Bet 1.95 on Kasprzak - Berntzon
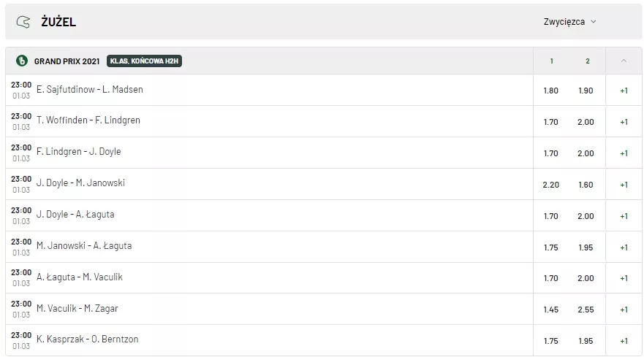This screenshot has width=644, height=357. [x=586, y=341]
